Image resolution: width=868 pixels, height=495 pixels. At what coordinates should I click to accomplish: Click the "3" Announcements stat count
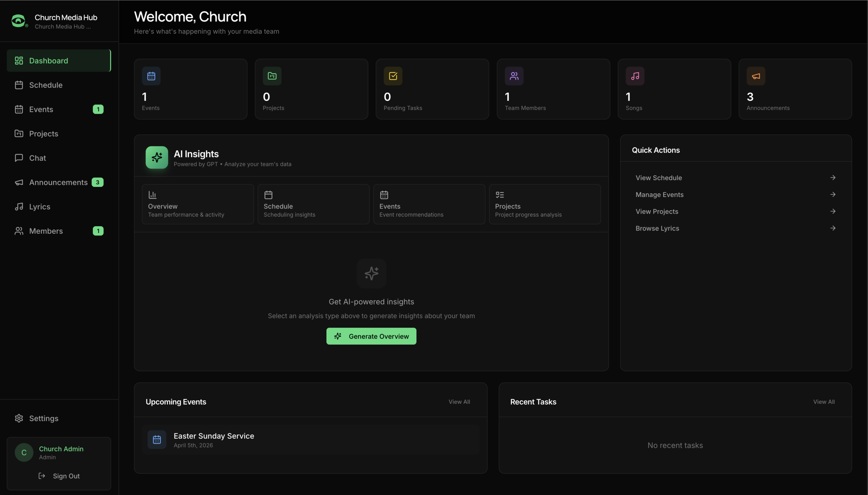click(750, 97)
